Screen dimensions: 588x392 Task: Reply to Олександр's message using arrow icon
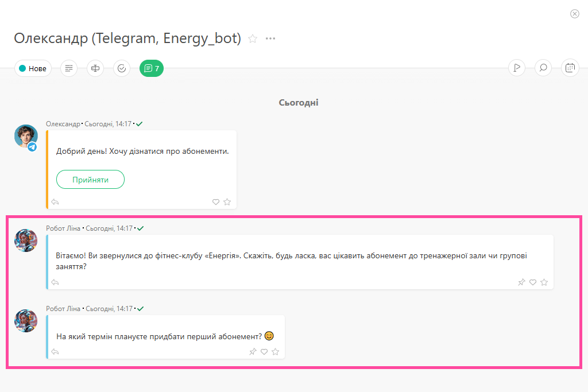(x=55, y=202)
